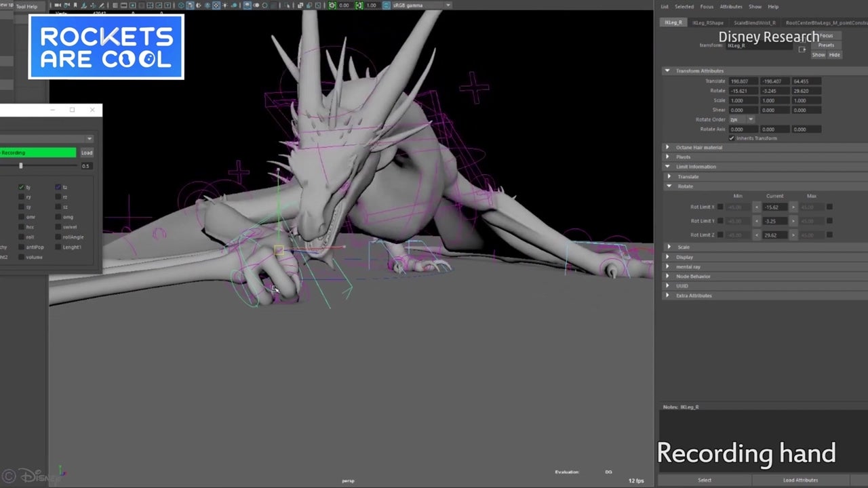
Task: Enable Rot Limit X minimum checkbox
Action: tap(720, 207)
